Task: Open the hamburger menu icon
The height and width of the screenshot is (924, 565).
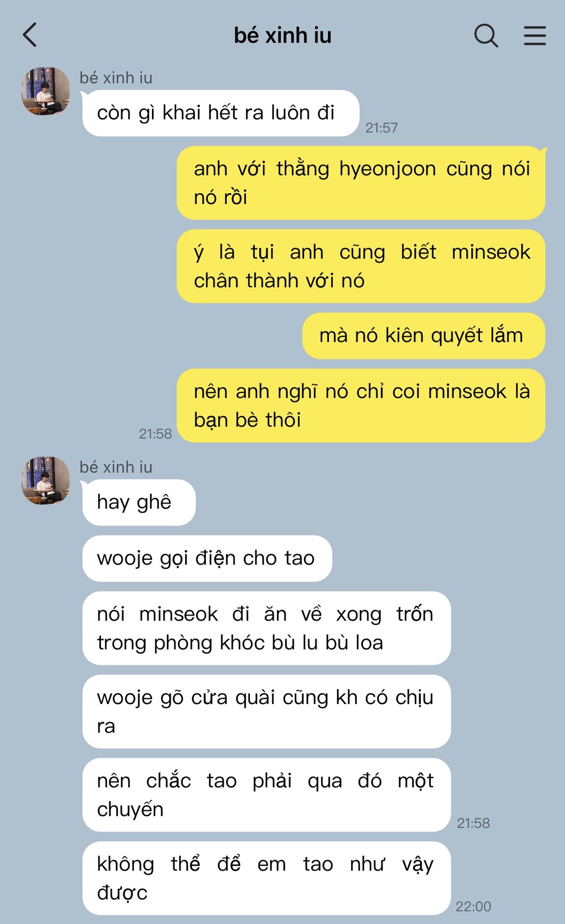Action: coord(535,36)
